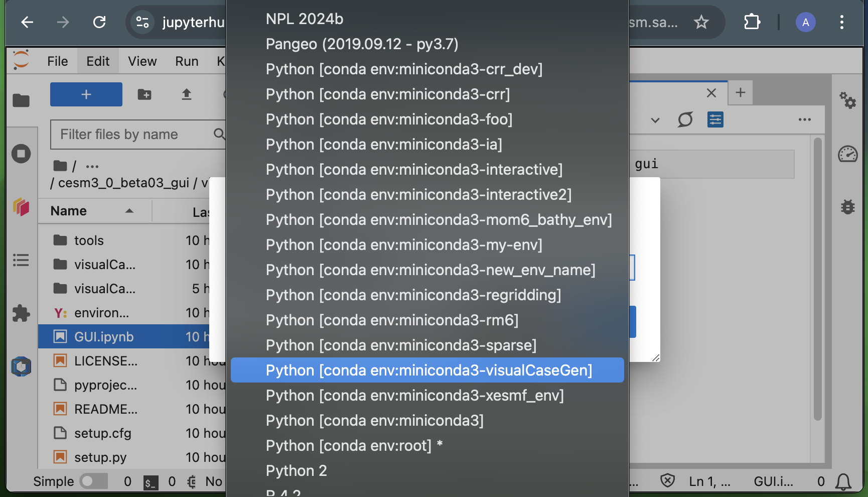
Task: Open the Edit menu
Action: [x=98, y=61]
